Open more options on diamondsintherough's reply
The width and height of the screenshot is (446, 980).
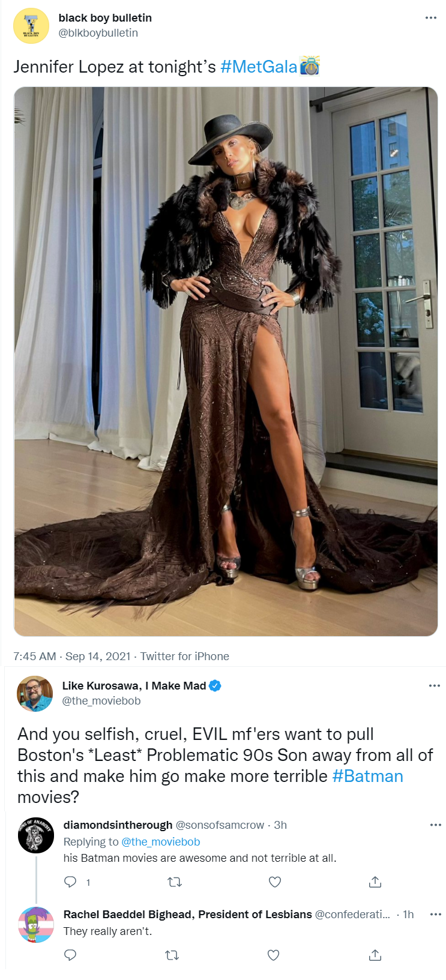436,825
